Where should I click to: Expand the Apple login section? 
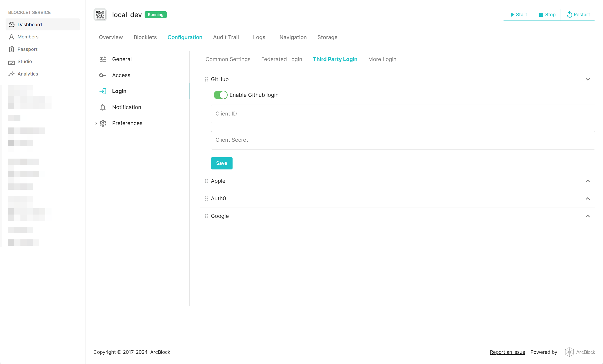(x=588, y=181)
